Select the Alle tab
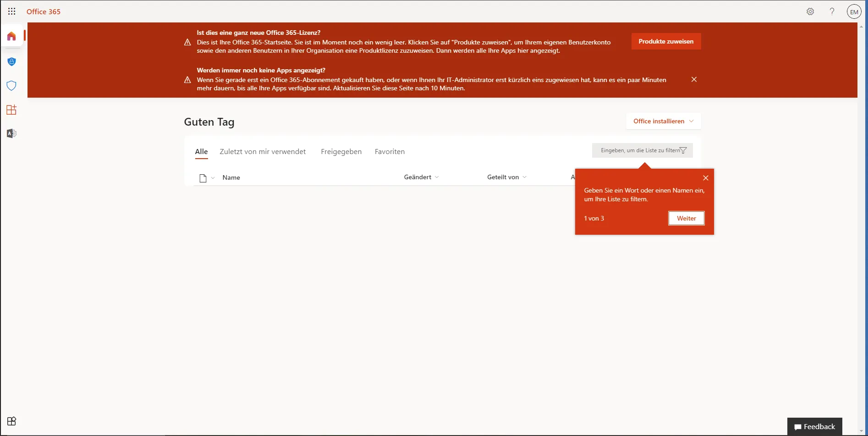 (201, 152)
